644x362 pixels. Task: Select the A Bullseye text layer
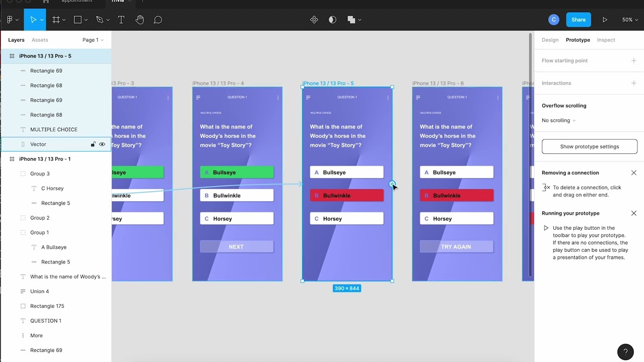[x=56, y=247]
